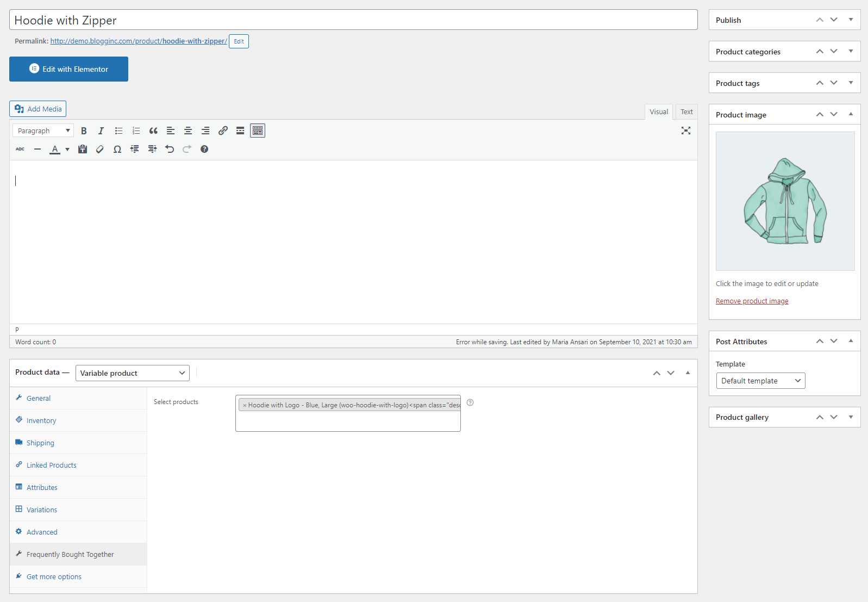Open keyboard shortcuts help icon

click(x=204, y=149)
